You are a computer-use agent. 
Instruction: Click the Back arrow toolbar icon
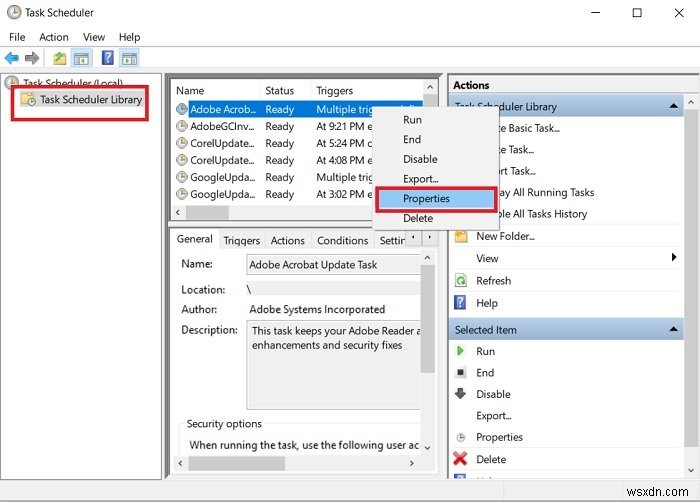(12, 58)
